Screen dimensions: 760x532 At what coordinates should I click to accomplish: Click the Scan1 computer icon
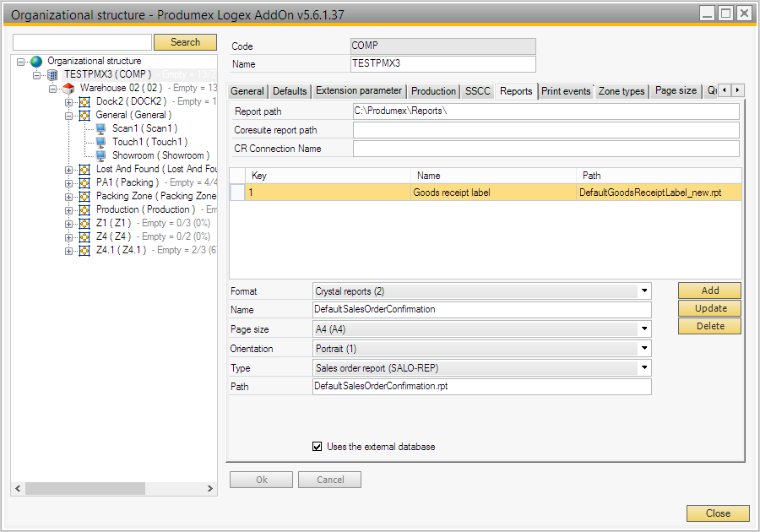tap(100, 129)
